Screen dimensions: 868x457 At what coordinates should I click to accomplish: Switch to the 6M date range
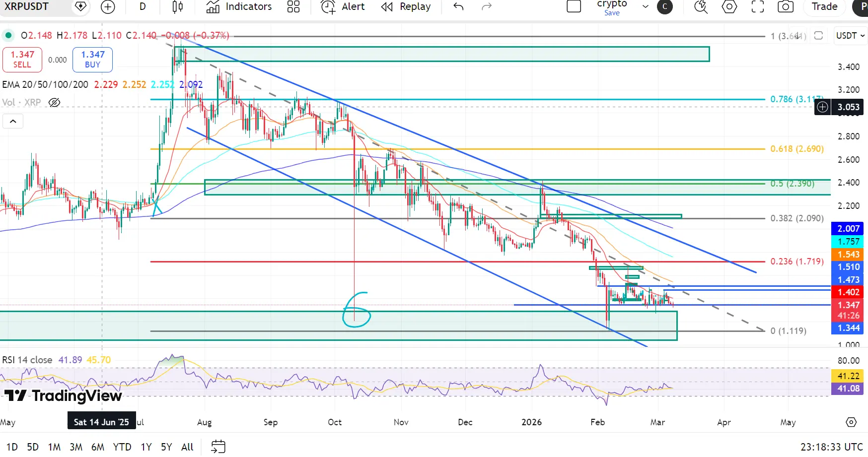coord(98,447)
